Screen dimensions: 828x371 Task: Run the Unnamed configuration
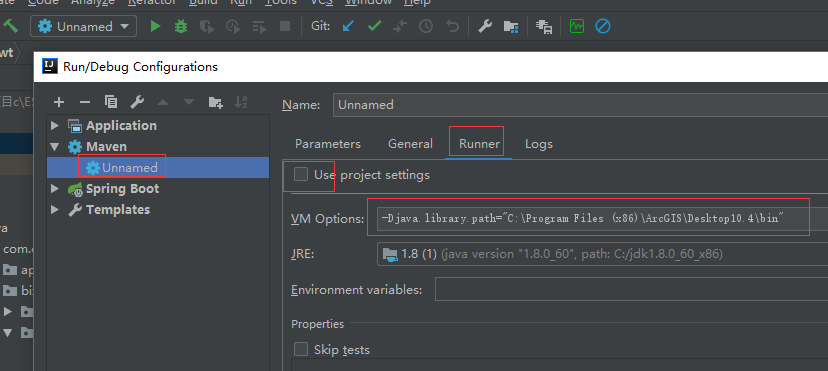155,26
